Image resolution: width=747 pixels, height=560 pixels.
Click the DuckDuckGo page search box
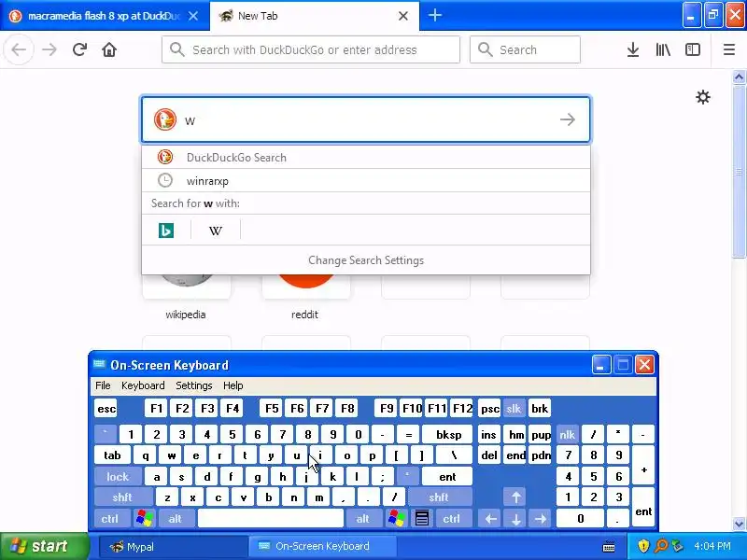tap(366, 119)
